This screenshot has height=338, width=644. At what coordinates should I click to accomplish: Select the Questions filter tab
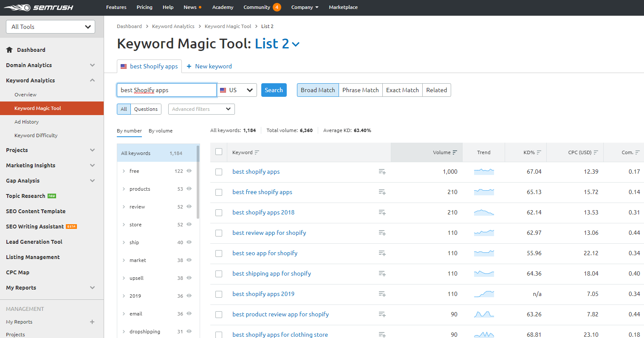(x=146, y=109)
